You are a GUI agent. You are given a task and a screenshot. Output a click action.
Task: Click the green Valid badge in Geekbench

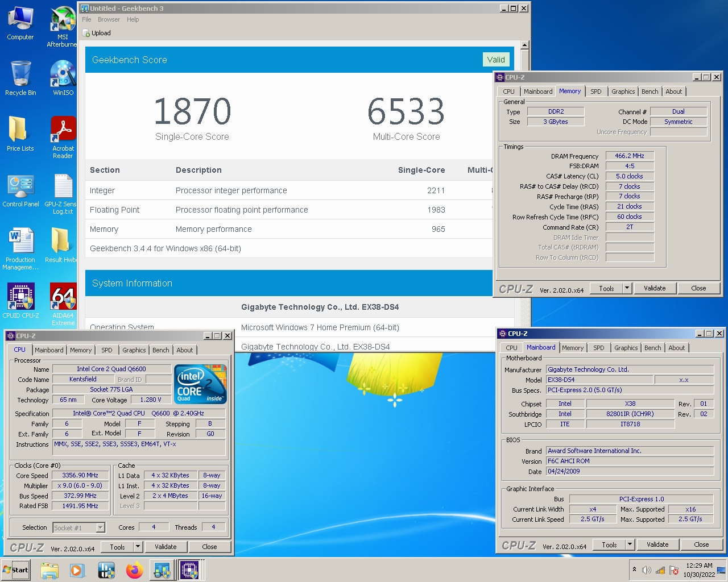[x=495, y=60]
